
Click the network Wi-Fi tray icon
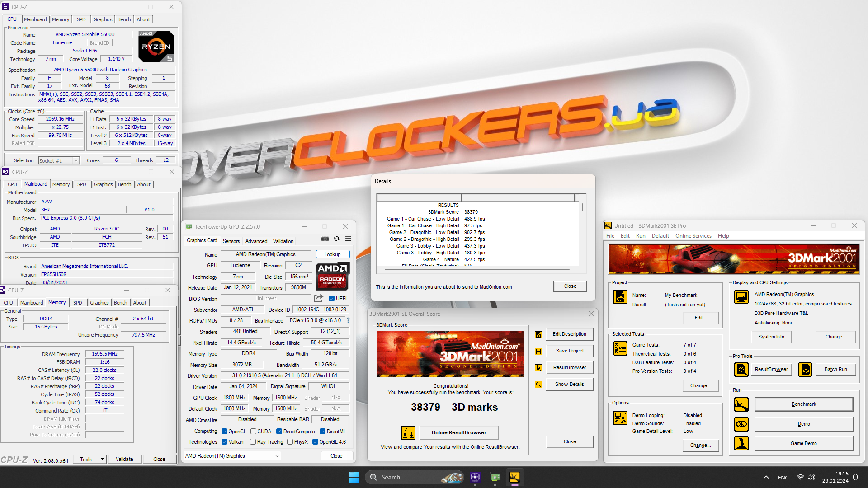click(800, 477)
